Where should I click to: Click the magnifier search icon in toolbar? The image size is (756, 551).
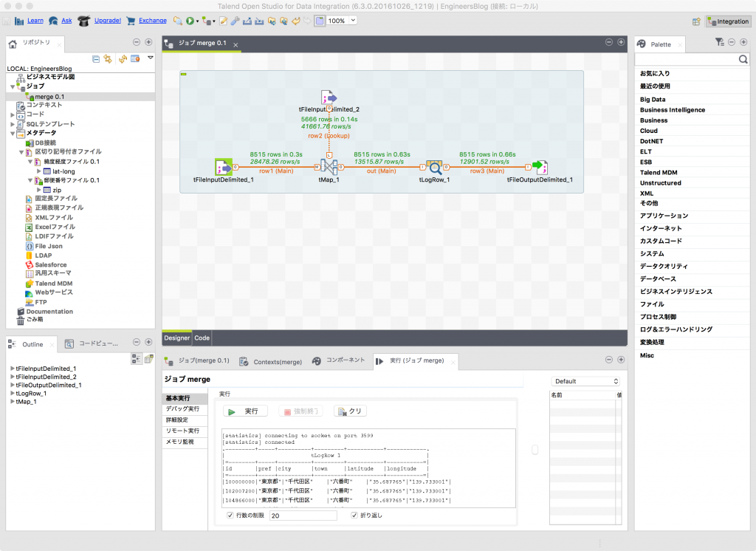click(x=178, y=21)
